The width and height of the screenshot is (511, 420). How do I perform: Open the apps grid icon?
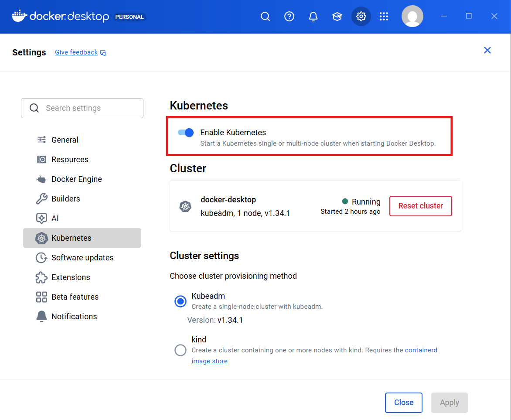pyautogui.click(x=384, y=16)
